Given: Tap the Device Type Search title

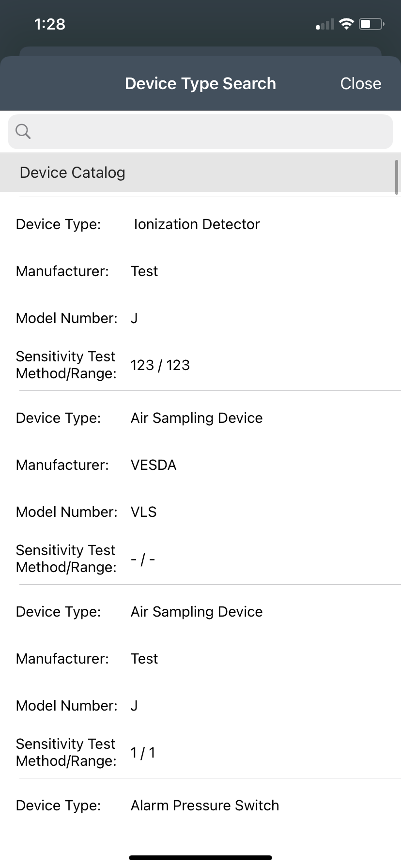Looking at the screenshot, I should [200, 83].
